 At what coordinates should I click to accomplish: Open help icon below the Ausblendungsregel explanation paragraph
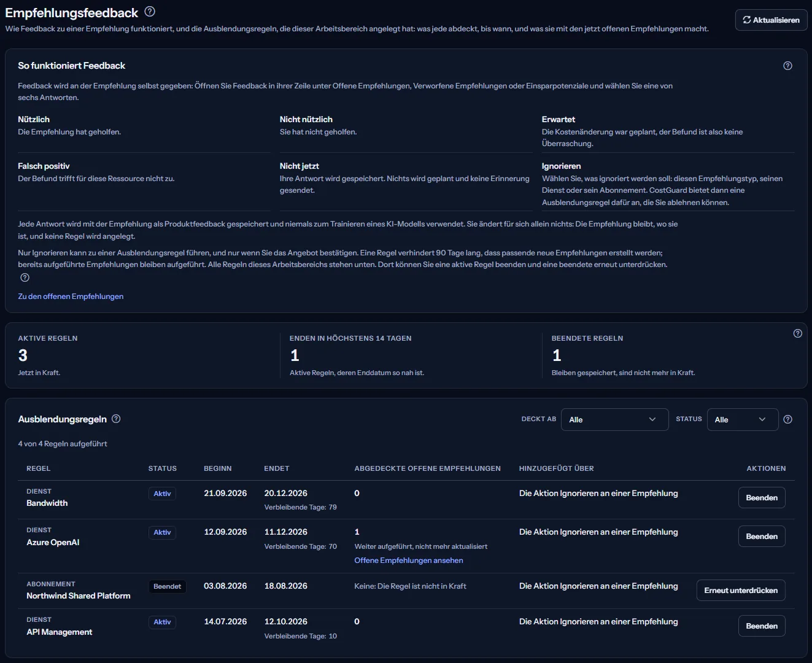pos(25,277)
